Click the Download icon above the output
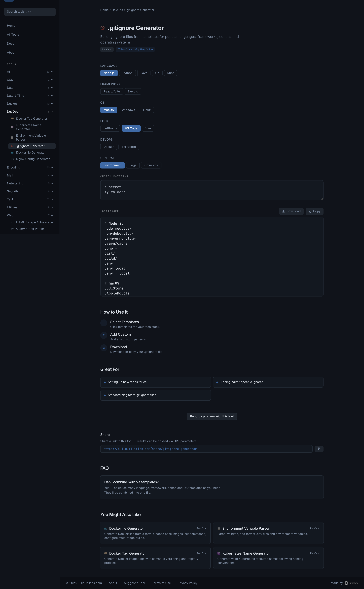 [284, 211]
